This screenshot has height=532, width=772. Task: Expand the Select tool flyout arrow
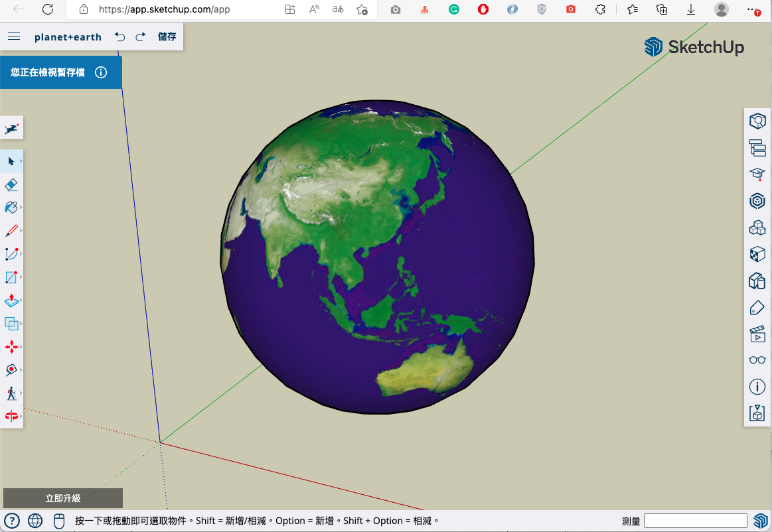pyautogui.click(x=21, y=161)
